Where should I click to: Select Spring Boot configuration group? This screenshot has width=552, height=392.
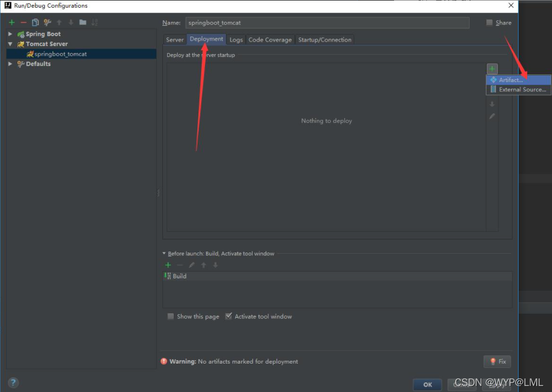43,34
